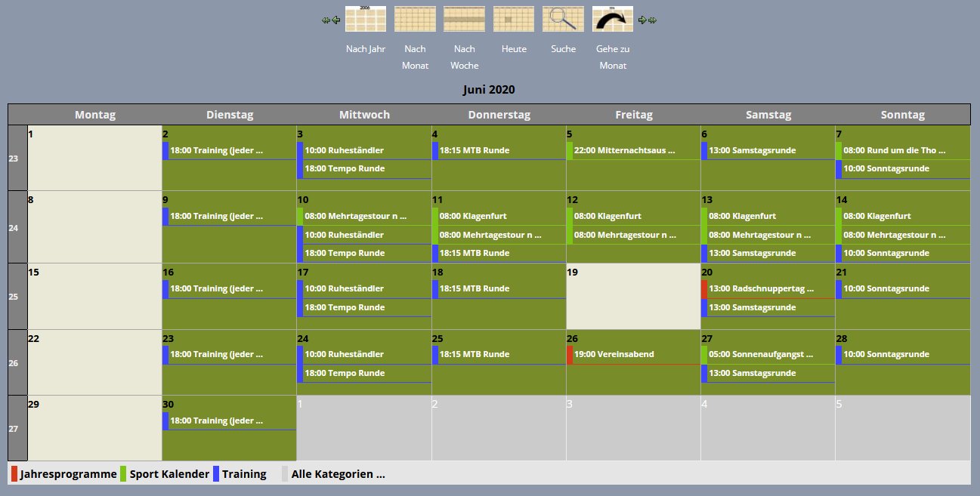Filter by Jahresprogramme category
980x496 pixels.
(x=68, y=474)
